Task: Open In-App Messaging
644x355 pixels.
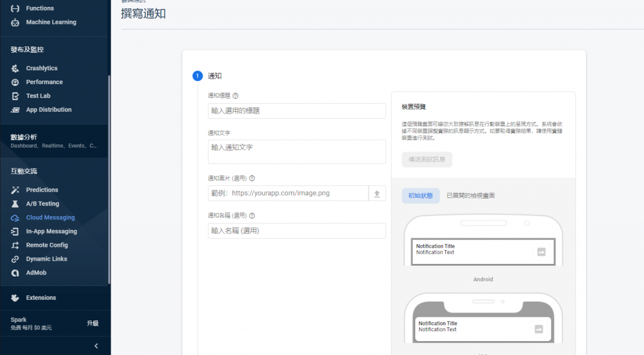Action: tap(52, 231)
